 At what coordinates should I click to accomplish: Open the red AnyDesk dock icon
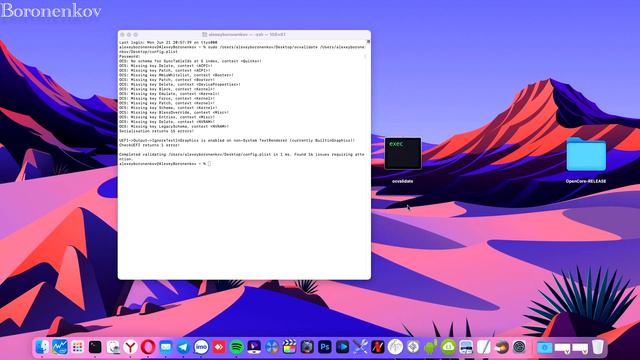tap(219, 347)
